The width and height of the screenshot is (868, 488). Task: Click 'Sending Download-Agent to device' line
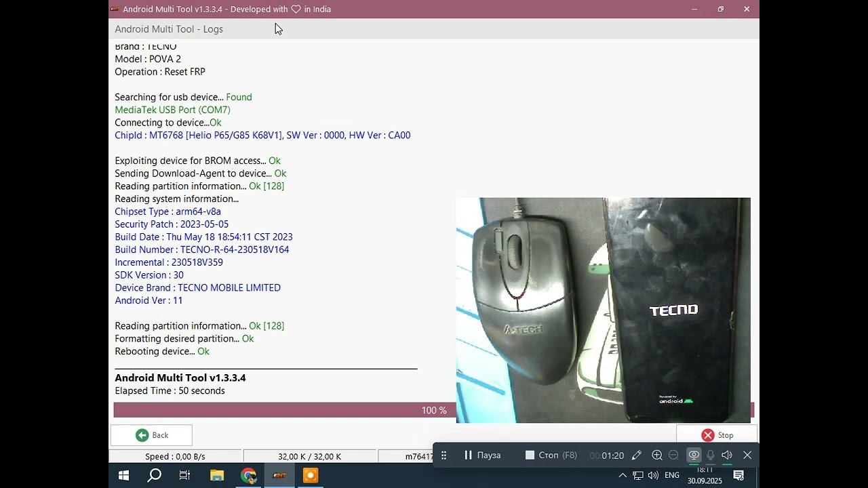point(201,174)
